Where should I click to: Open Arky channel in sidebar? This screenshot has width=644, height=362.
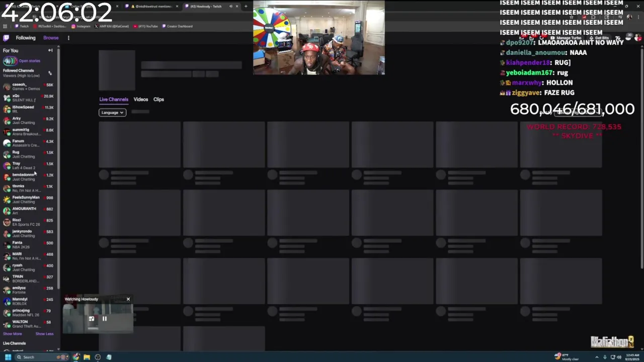pyautogui.click(x=28, y=121)
